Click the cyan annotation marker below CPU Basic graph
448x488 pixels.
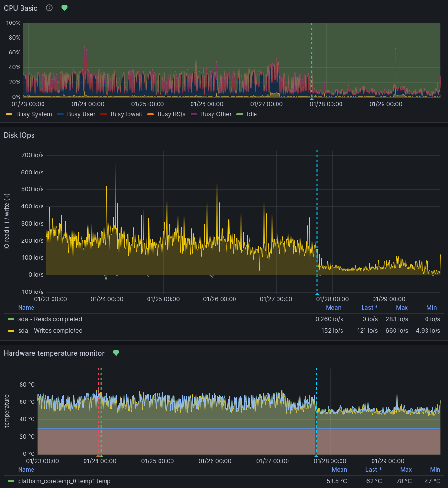312,98
